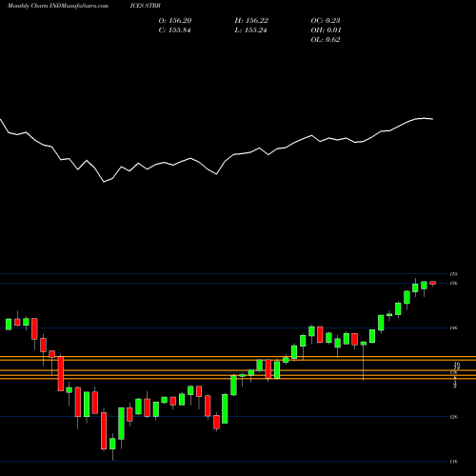The height and width of the screenshot is (476, 476).
Task: Click the 'OH: 0.01' reading
Action: 326,30
